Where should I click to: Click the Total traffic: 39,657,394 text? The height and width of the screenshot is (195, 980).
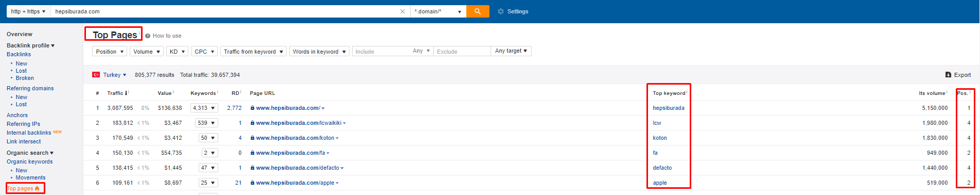pyautogui.click(x=210, y=75)
